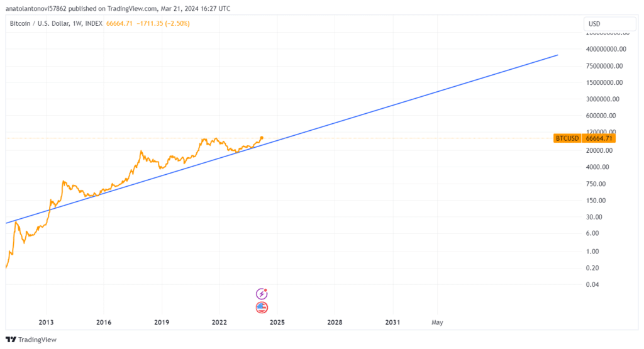
Task: Click the May label on time axis
Action: [438, 323]
